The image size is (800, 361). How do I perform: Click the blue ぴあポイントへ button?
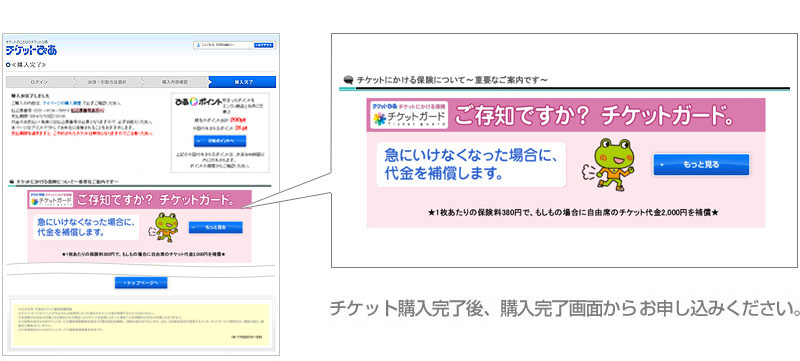click(220, 141)
